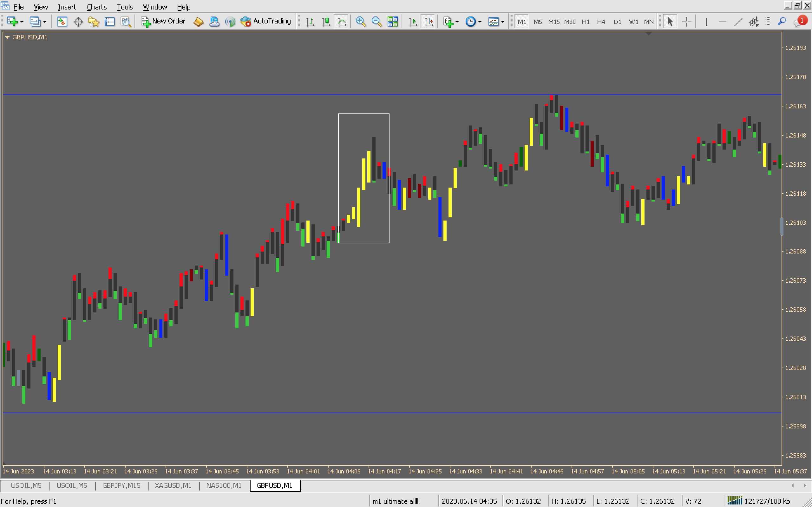The height and width of the screenshot is (507, 812).
Task: Open the Navigator folder-star icon
Action: pos(94,22)
